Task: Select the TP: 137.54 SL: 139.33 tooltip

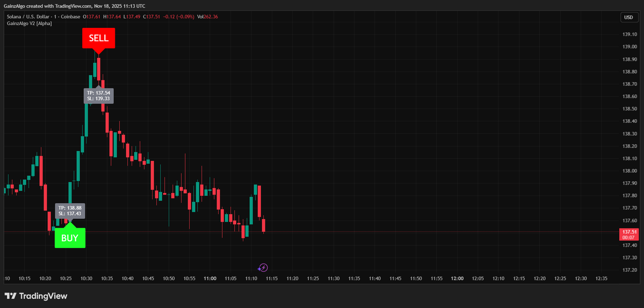Action: click(x=99, y=96)
